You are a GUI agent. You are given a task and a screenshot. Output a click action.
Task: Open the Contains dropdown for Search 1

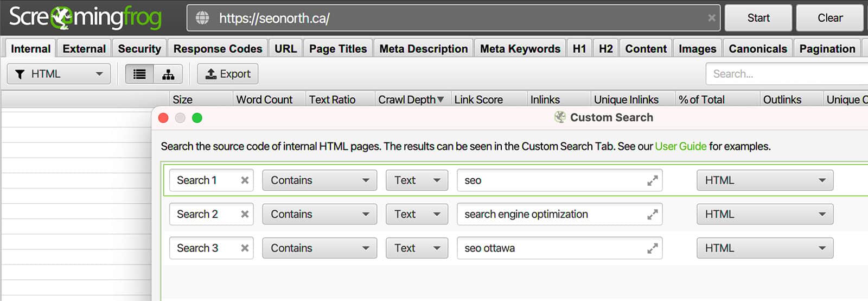[x=320, y=180]
